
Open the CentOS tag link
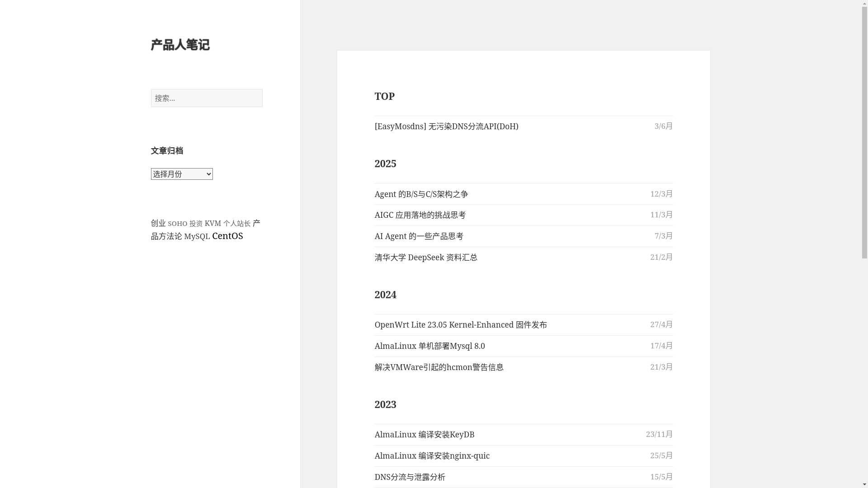(227, 236)
